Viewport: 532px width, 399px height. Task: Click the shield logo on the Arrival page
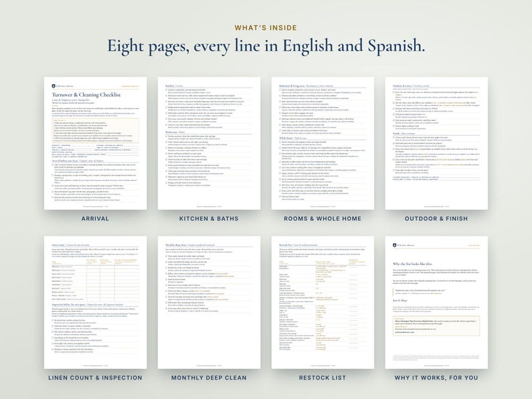(54, 86)
